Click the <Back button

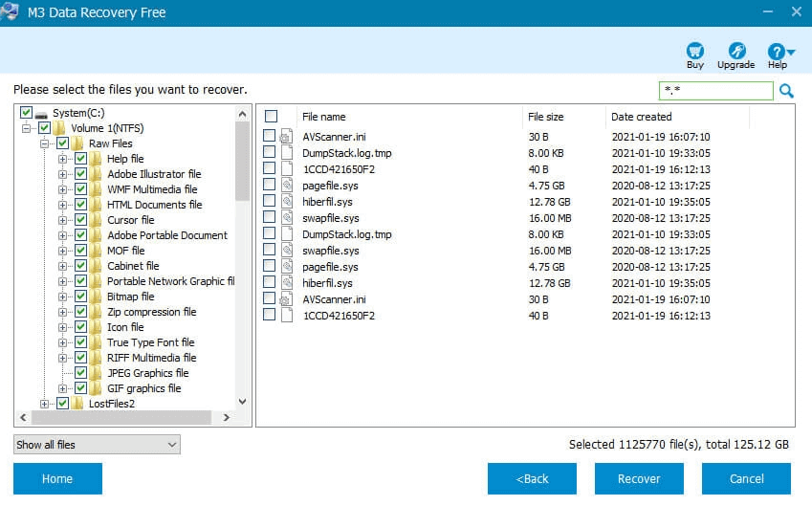pos(532,478)
